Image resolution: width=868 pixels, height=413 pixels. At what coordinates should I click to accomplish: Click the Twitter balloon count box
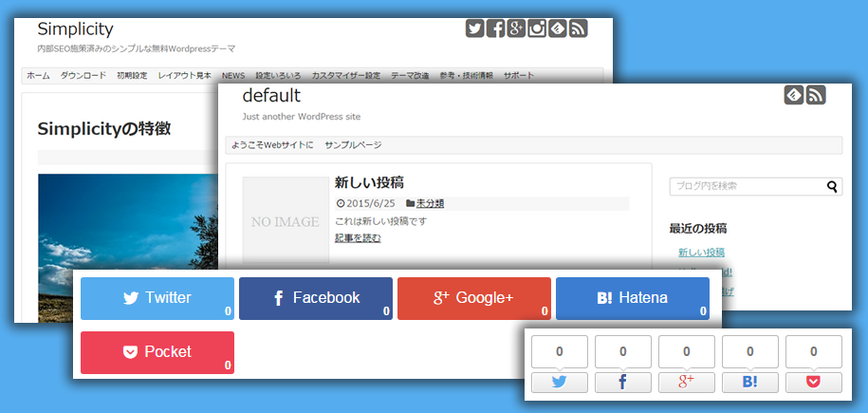tap(560, 351)
